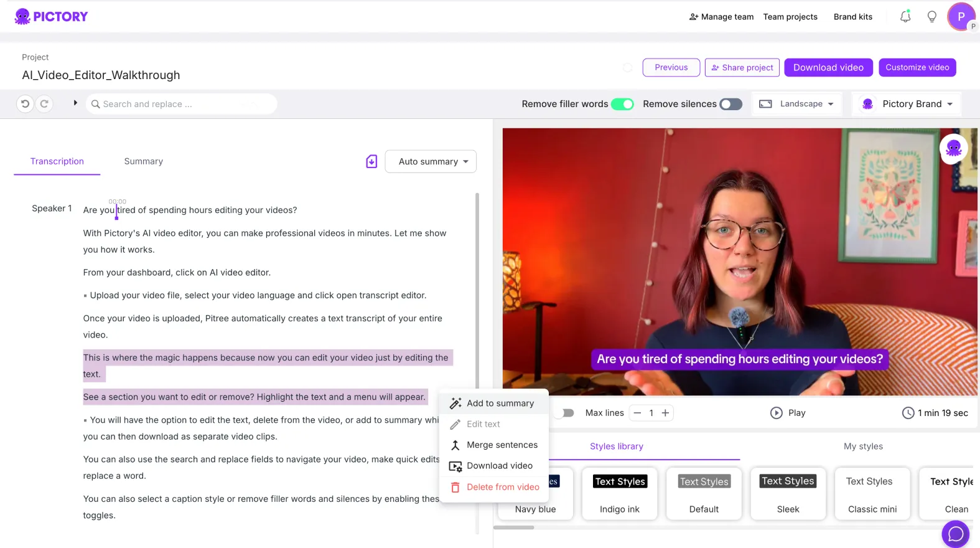Open the notifications bell

[x=905, y=17]
